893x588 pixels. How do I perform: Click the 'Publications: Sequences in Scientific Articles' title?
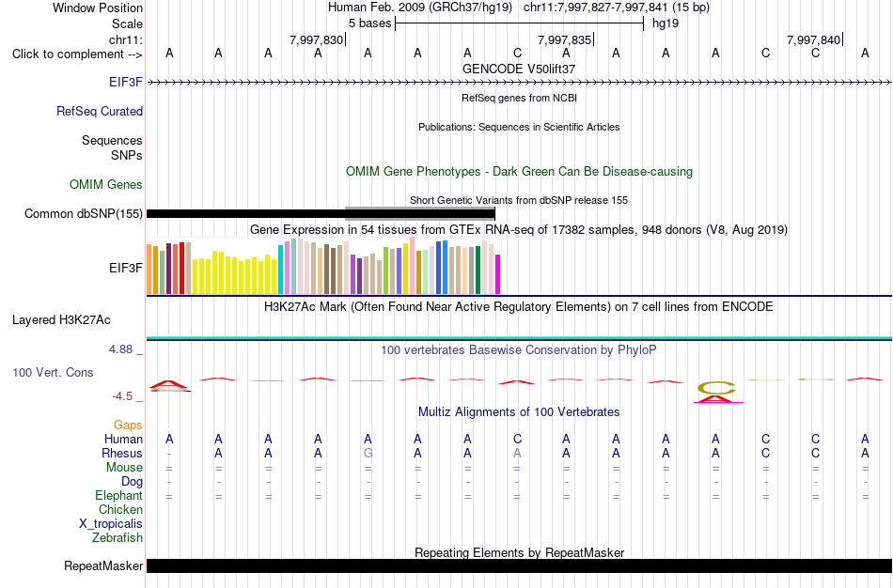tap(519, 127)
